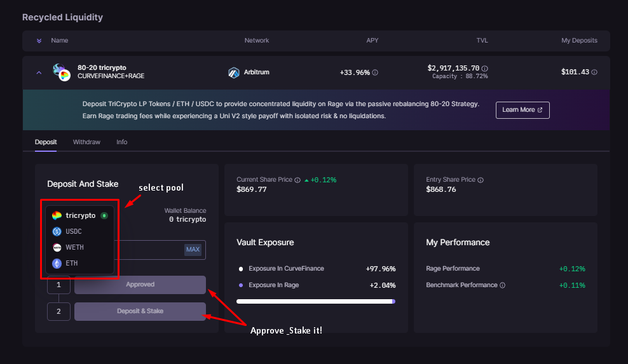Image resolution: width=628 pixels, height=364 pixels.
Task: Click the My Deposits column header
Action: [x=579, y=41]
